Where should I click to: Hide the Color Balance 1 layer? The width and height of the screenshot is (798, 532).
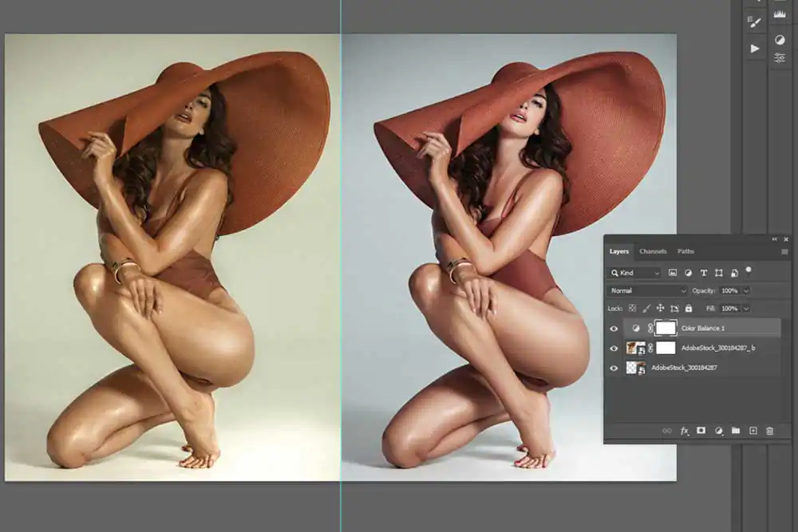coord(613,327)
